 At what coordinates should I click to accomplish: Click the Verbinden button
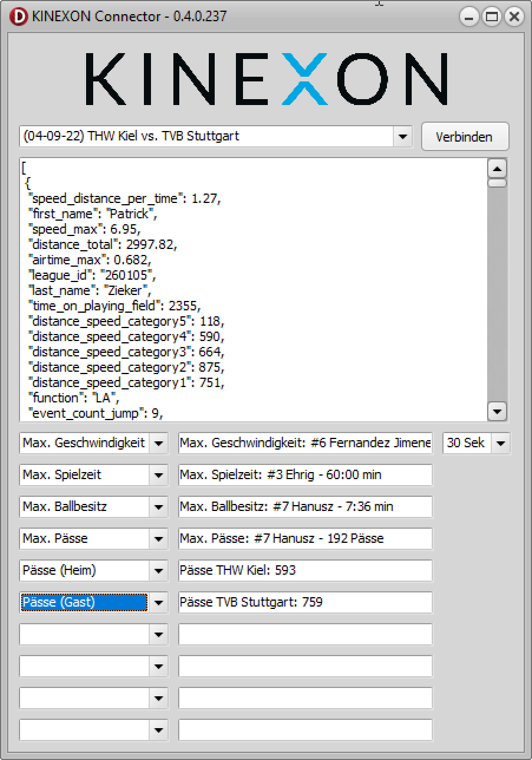[464, 137]
